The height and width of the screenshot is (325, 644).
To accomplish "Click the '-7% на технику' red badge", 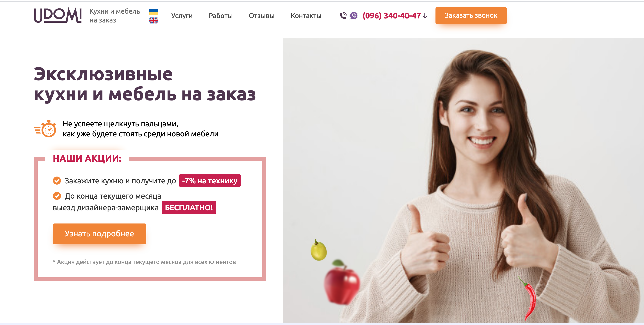I will pos(210,180).
